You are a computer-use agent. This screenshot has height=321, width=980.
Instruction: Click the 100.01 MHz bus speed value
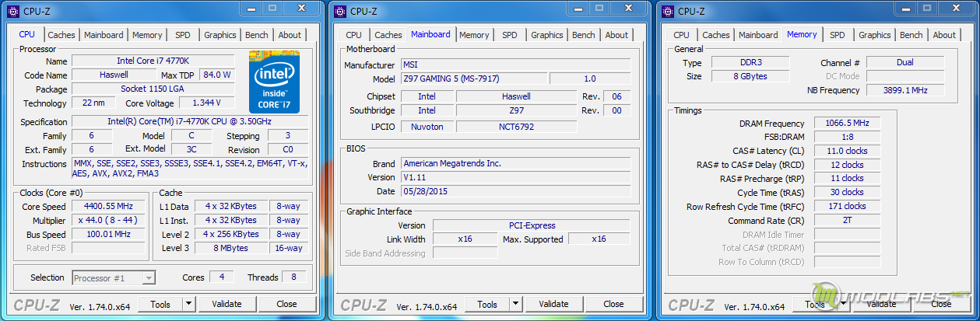(109, 234)
